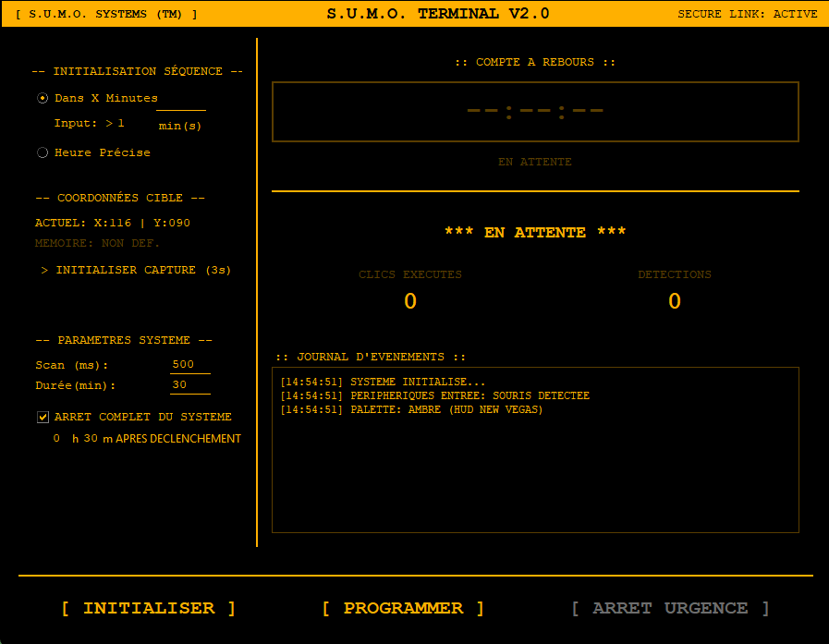Focus the Scan (ms) field with 500
829x644 pixels.
189,364
